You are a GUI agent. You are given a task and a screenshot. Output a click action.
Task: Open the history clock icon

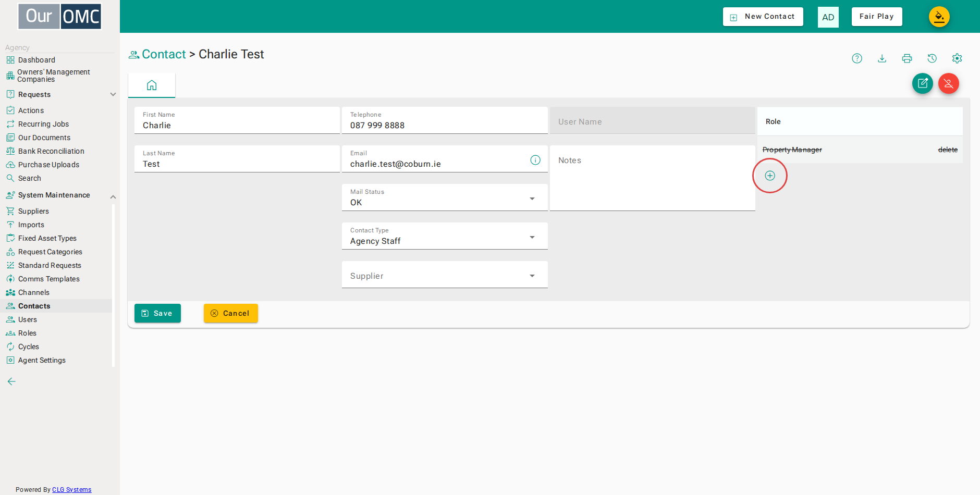point(932,58)
